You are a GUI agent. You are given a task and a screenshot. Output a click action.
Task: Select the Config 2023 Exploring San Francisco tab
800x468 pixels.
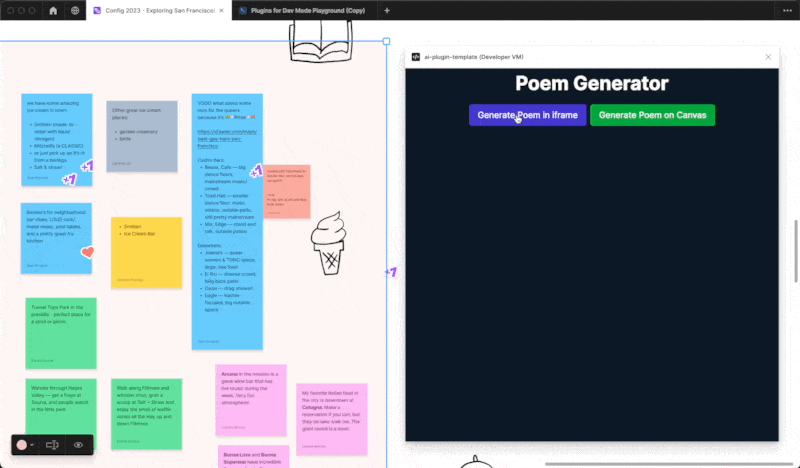(x=155, y=11)
